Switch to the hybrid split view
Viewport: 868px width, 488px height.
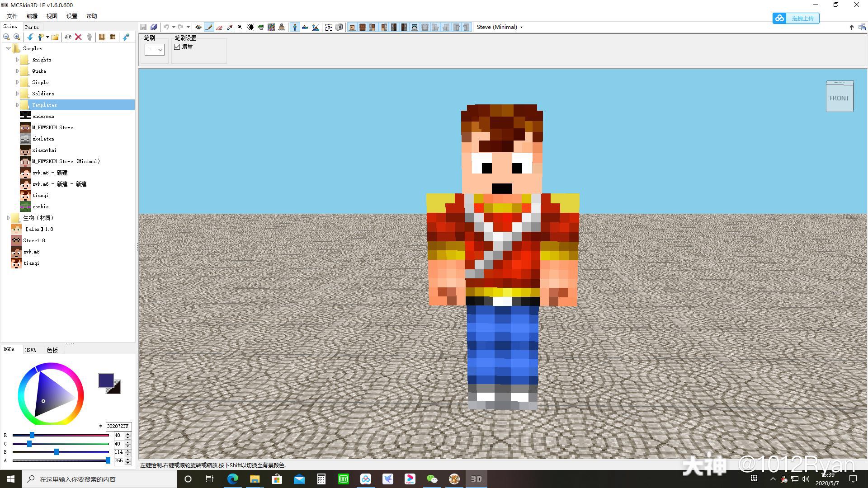[x=316, y=27]
